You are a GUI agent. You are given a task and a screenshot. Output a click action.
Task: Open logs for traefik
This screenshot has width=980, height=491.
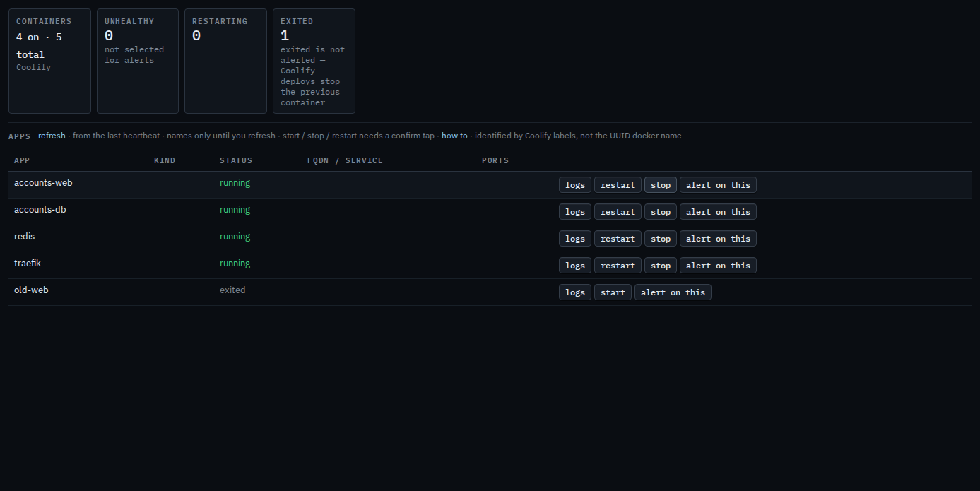(575, 266)
